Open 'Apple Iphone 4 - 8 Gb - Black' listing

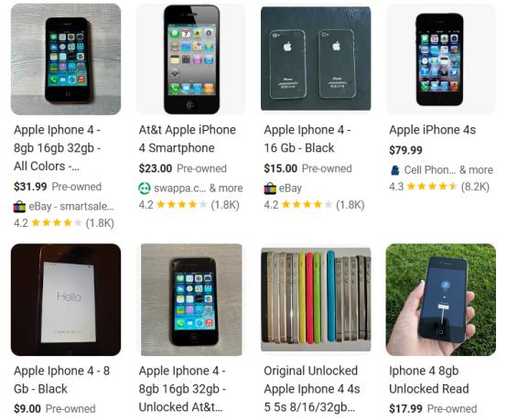pos(61,380)
